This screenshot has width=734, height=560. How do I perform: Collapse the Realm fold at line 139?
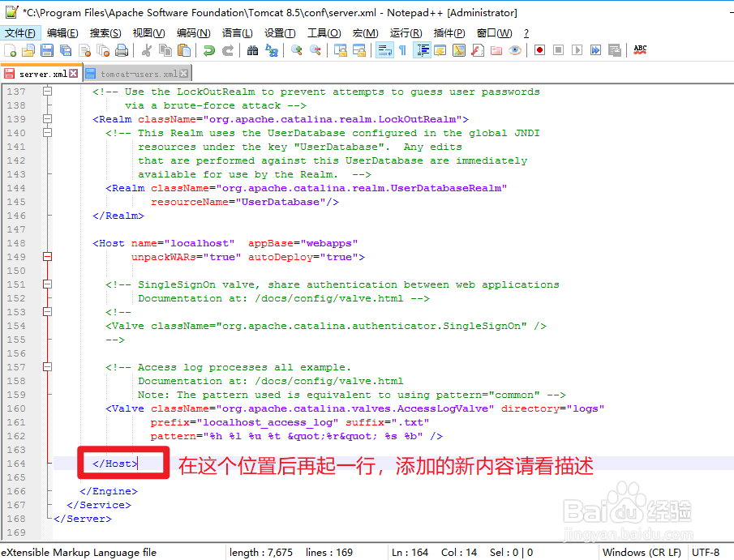47,119
